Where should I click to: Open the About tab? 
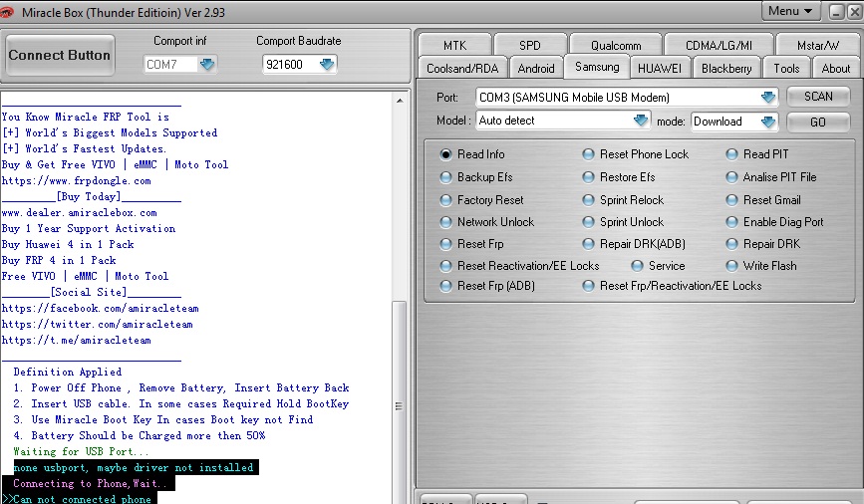(835, 69)
